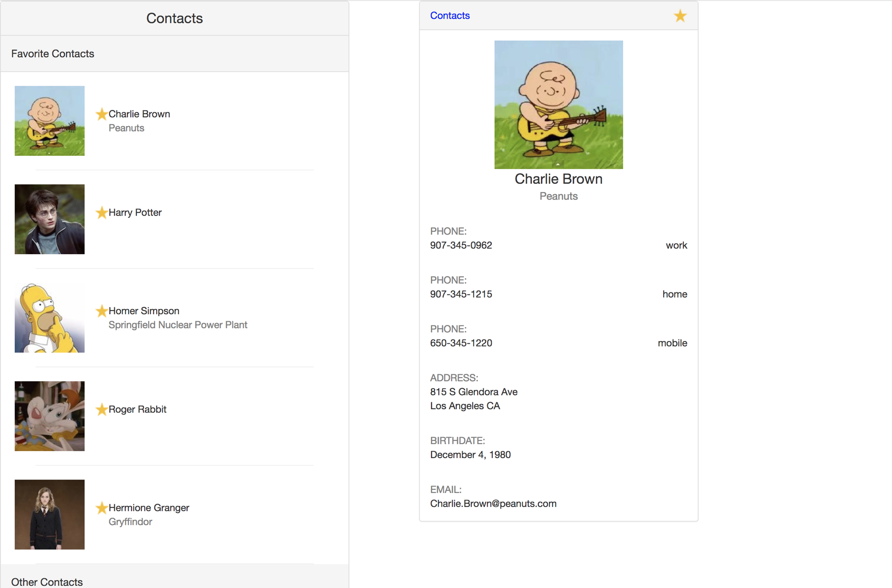Click the favorite star next to Charlie Brown
The width and height of the screenshot is (892, 588).
tap(102, 114)
